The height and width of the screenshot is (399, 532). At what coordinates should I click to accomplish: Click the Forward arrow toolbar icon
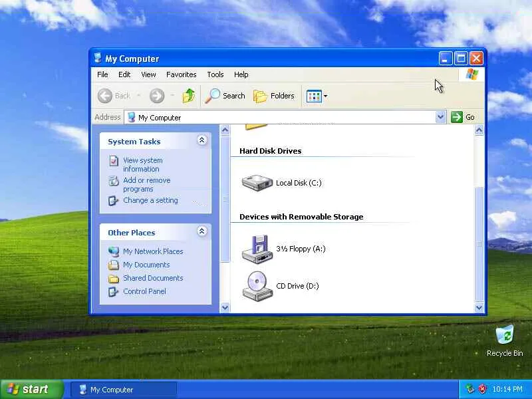pyautogui.click(x=157, y=96)
